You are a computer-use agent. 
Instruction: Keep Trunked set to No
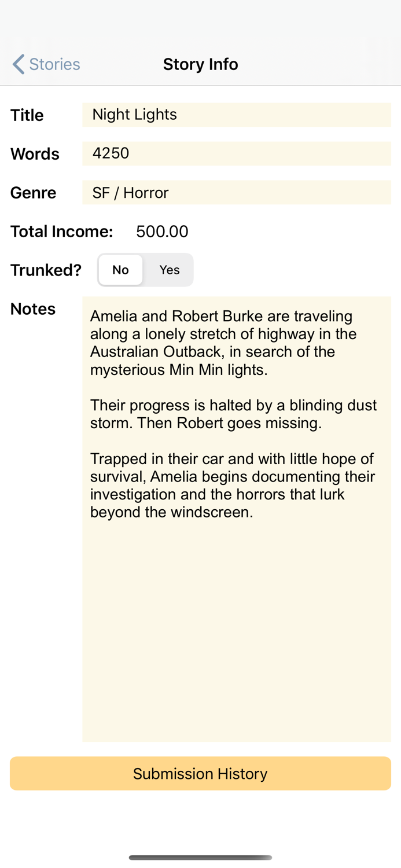(121, 270)
